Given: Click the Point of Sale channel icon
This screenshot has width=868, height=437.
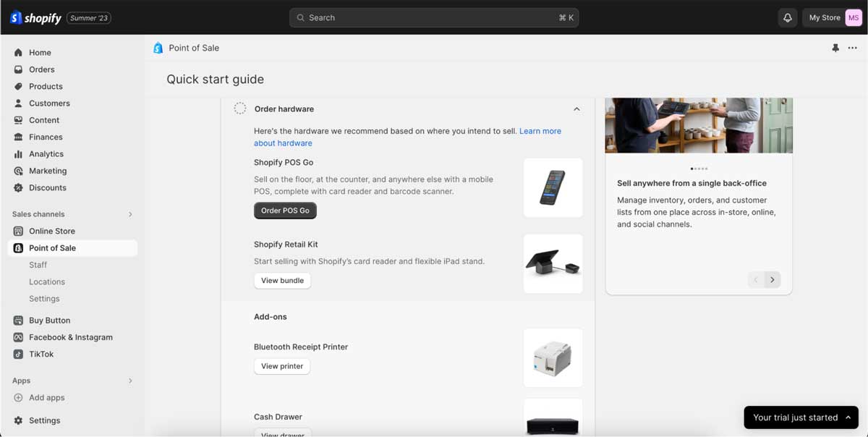Looking at the screenshot, I should [17, 247].
